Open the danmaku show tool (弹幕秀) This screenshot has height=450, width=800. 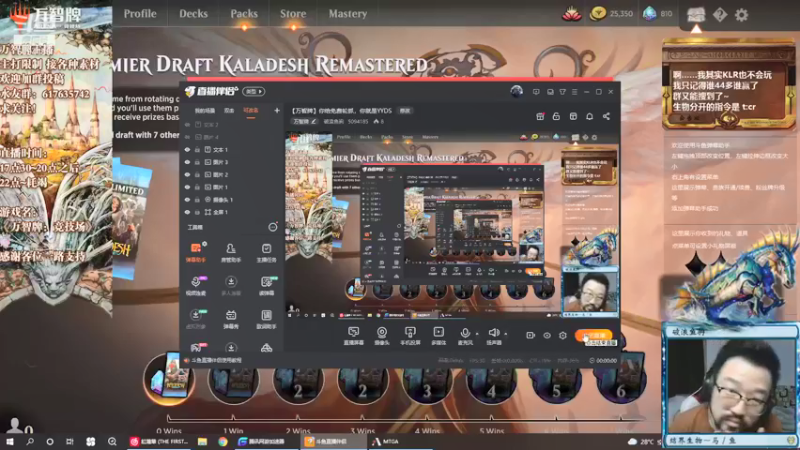click(x=231, y=319)
